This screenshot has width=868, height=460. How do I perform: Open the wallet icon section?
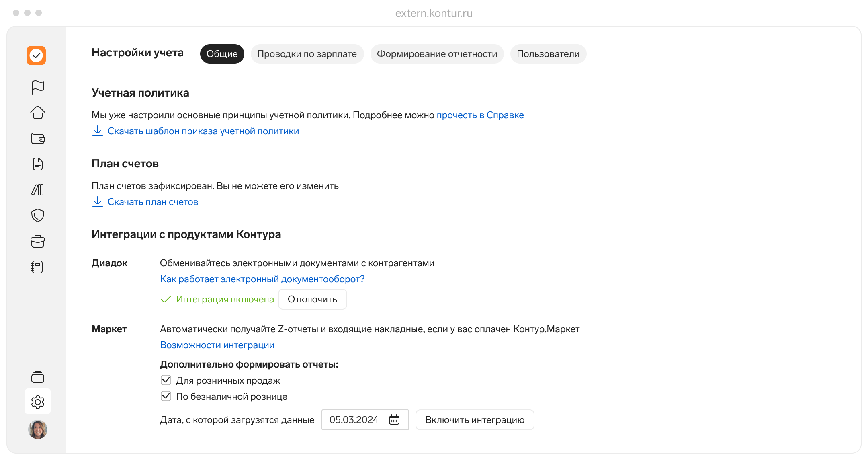point(38,138)
